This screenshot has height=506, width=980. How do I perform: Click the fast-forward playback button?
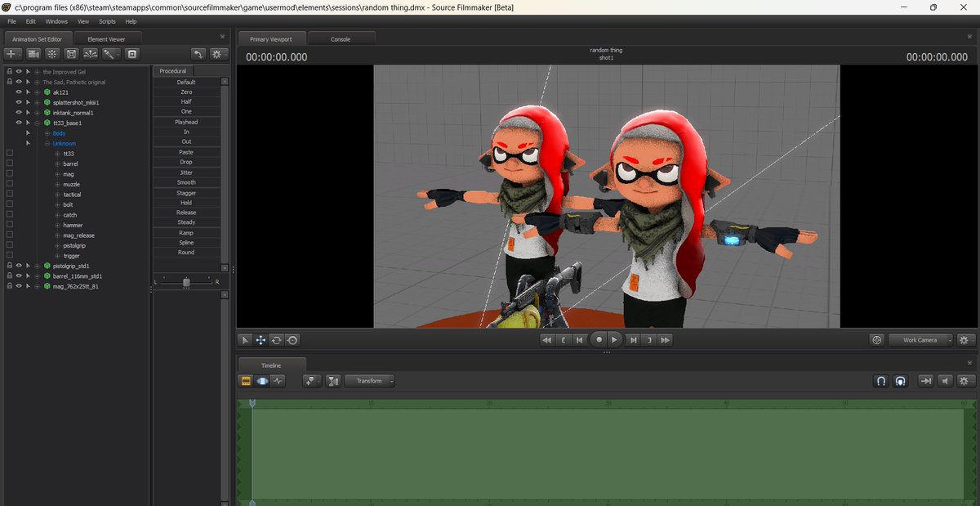[666, 340]
